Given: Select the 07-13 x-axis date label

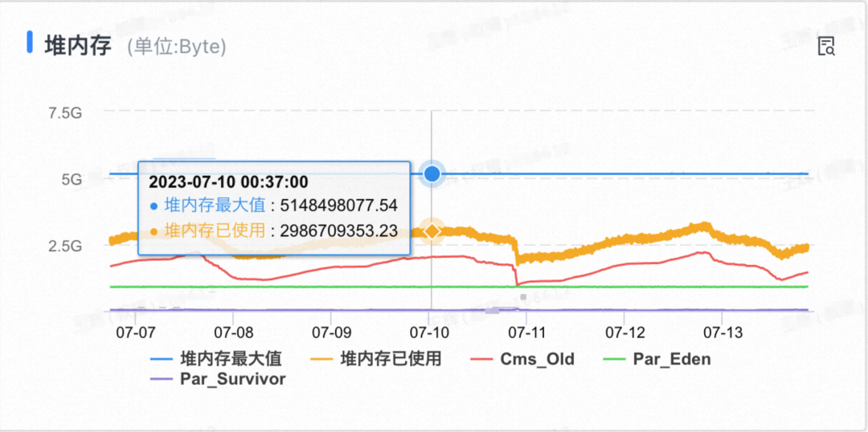Looking at the screenshot, I should click(x=723, y=331).
